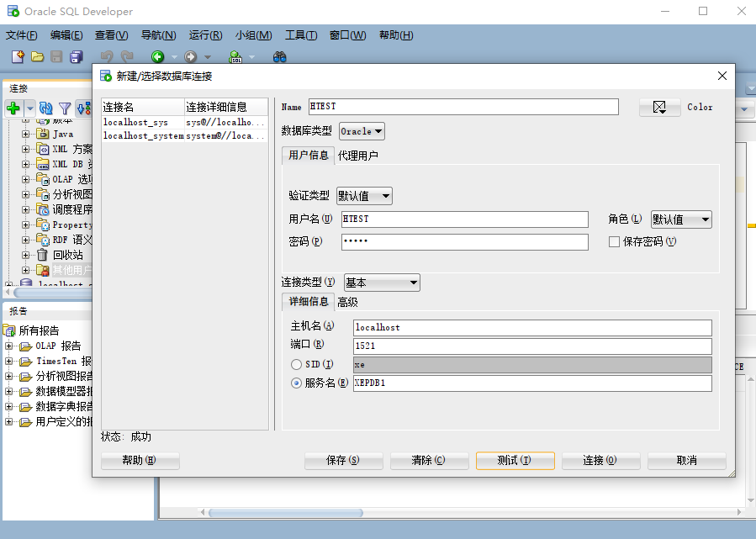Open the 窗口 menu
756x539 pixels.
[x=347, y=35]
